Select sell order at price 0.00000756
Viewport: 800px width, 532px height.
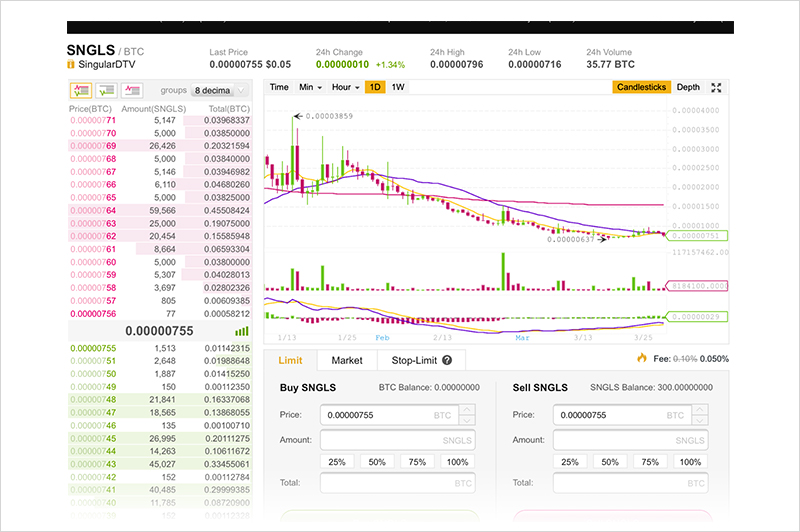(x=160, y=314)
